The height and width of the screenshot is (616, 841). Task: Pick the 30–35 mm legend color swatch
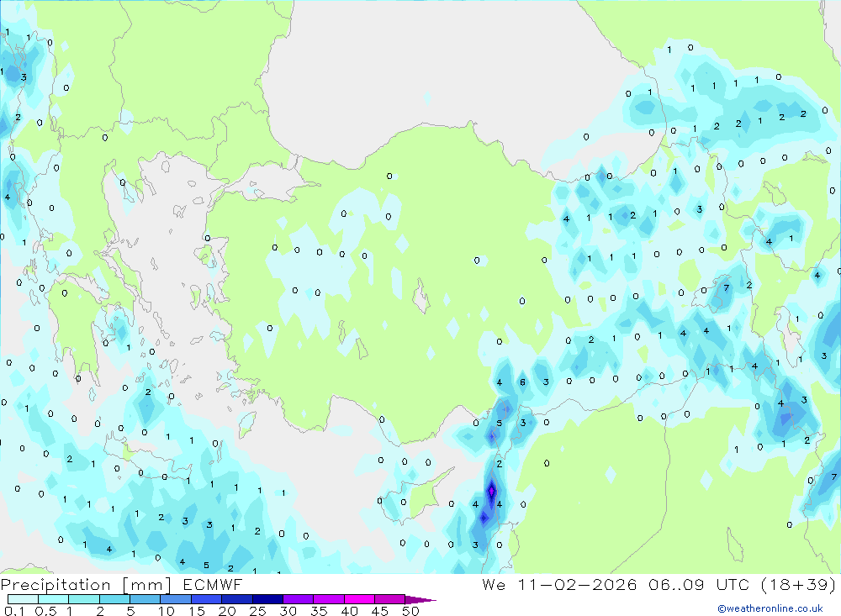299,599
